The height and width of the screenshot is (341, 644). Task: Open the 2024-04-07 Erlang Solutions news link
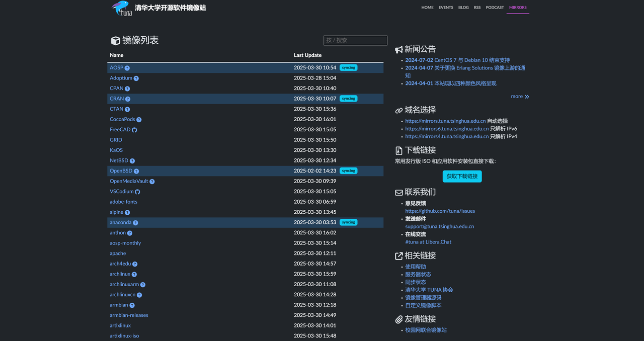point(465,71)
